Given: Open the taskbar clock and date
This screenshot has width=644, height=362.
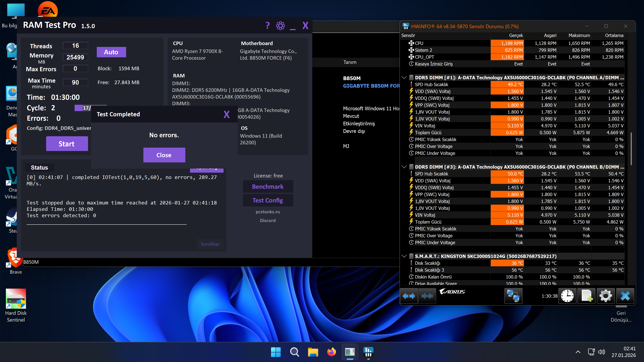Looking at the screenshot, I should (624, 352).
